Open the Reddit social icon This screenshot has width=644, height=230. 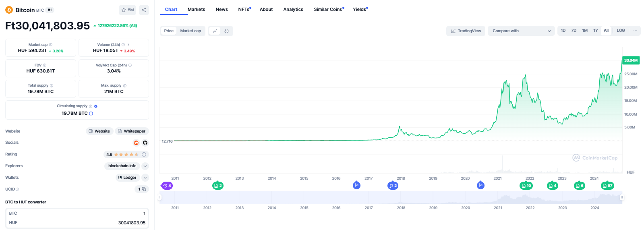pos(136,143)
